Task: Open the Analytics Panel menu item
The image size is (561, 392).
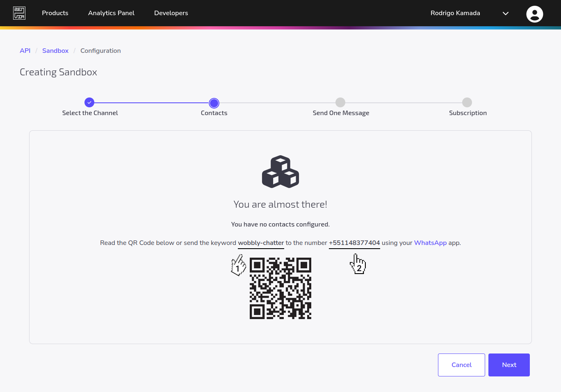Action: pyautogui.click(x=111, y=13)
